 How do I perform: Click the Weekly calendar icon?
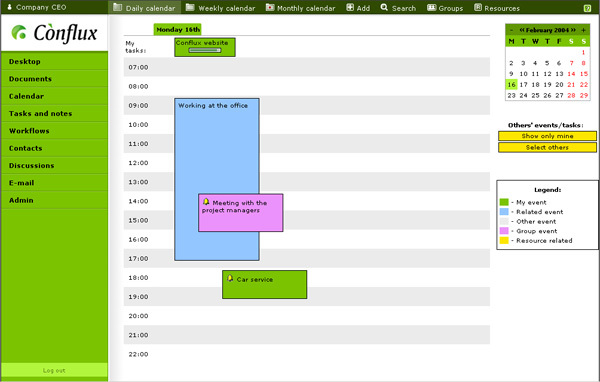click(190, 7)
